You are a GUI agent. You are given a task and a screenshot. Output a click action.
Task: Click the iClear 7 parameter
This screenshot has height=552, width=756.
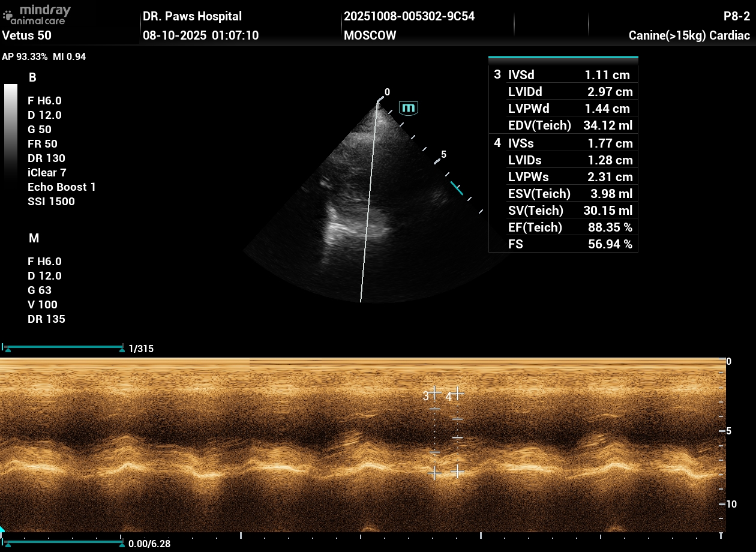[x=47, y=173]
